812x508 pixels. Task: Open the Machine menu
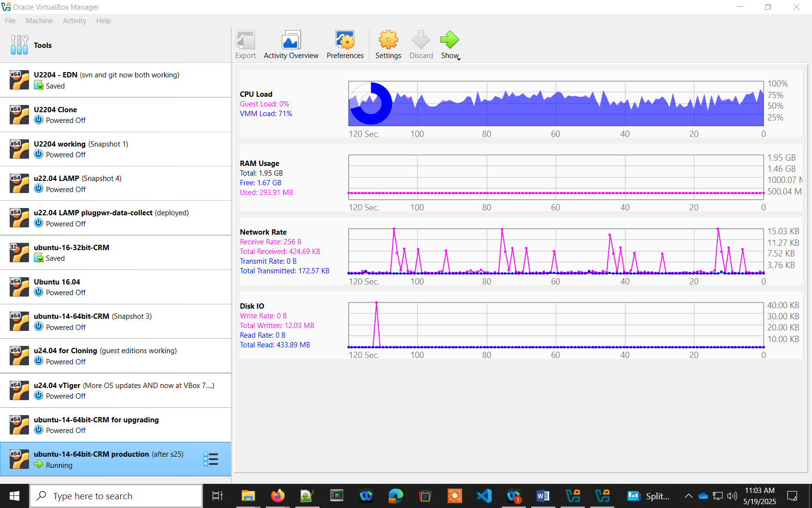click(39, 21)
